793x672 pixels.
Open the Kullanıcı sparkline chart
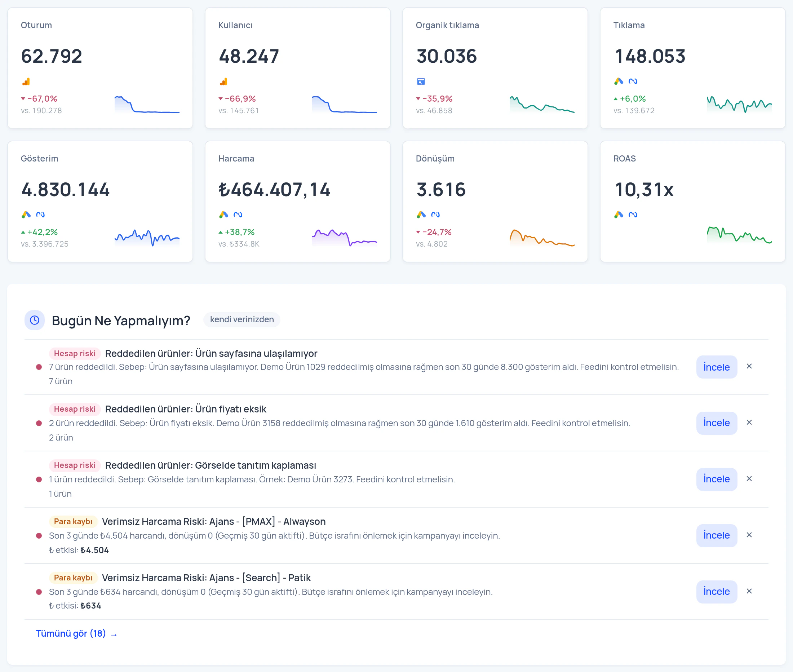[344, 105]
